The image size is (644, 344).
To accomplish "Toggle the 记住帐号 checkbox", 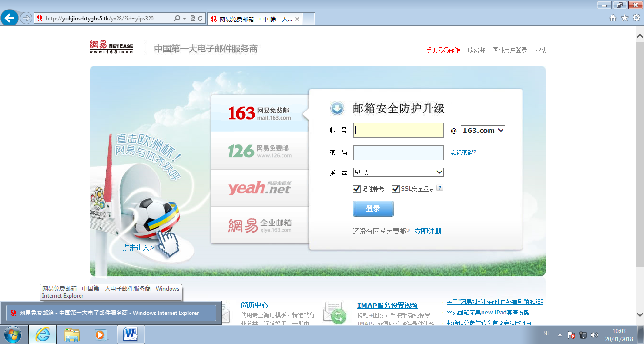I will (x=356, y=189).
